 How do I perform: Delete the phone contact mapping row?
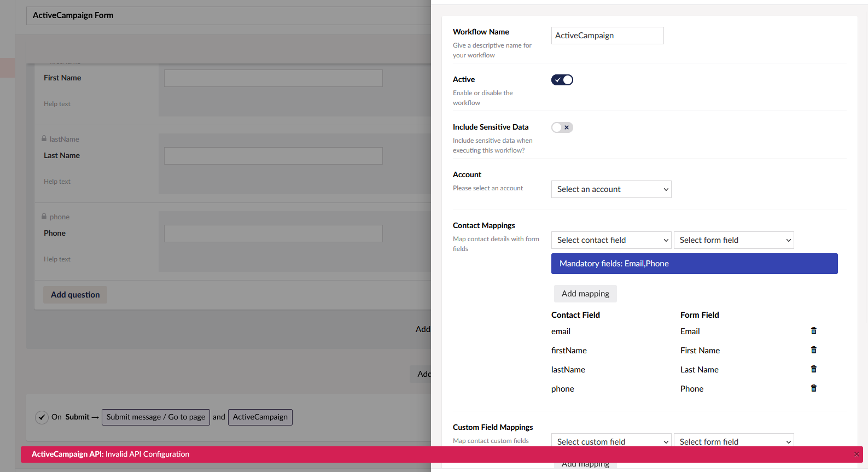coord(814,388)
